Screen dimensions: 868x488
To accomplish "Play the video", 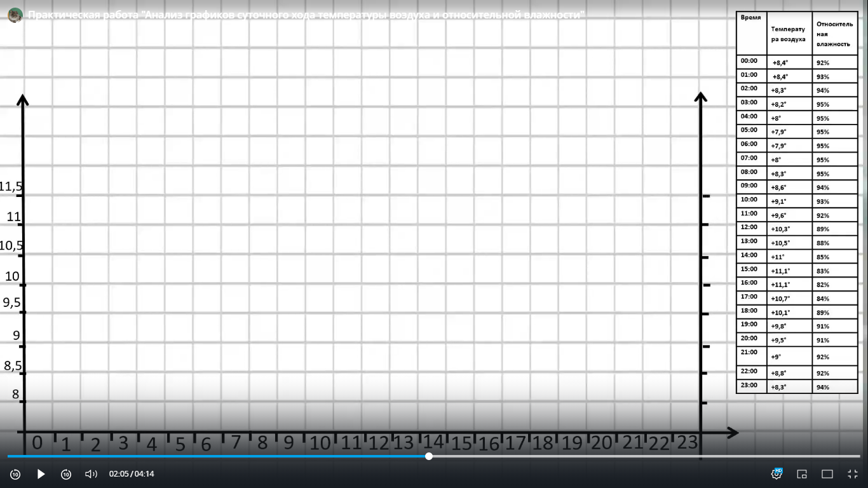I will [x=41, y=474].
